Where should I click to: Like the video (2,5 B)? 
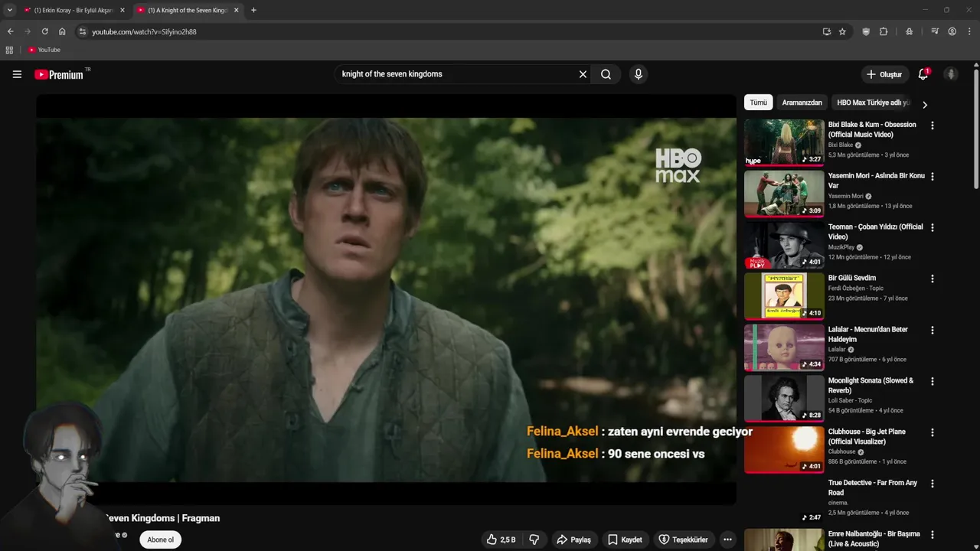(501, 540)
